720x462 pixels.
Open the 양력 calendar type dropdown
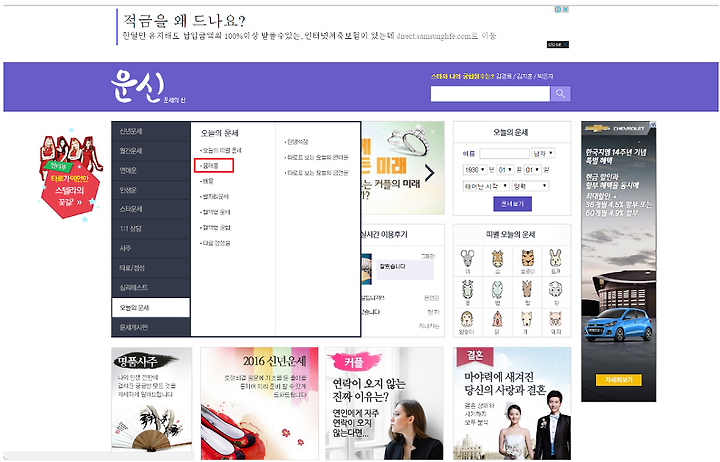[530, 186]
